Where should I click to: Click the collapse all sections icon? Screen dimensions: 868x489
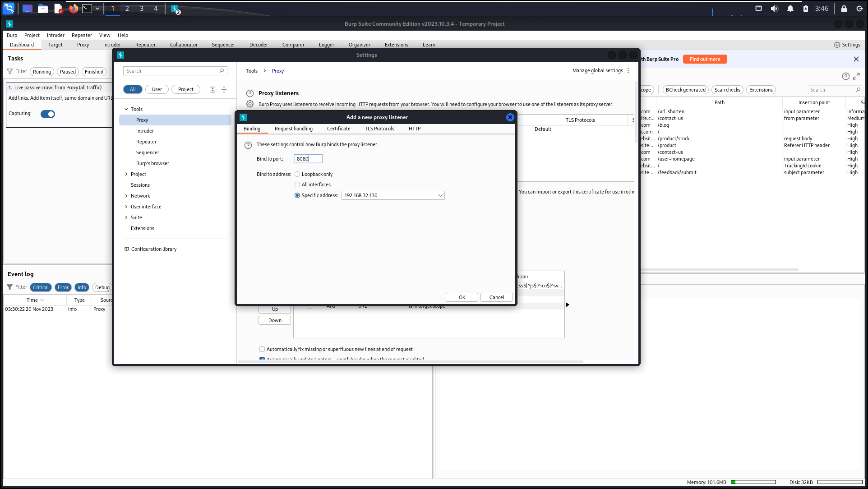pyautogui.click(x=224, y=89)
